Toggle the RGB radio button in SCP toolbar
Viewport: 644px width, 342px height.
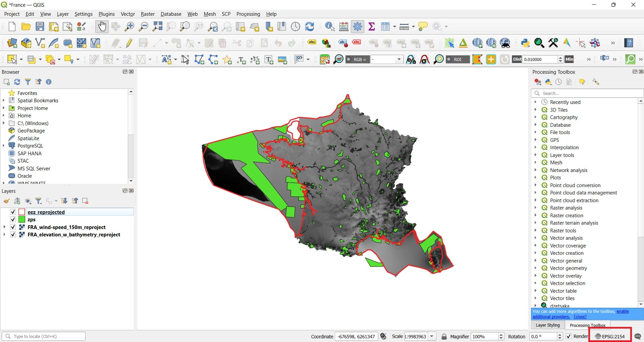(x=349, y=59)
